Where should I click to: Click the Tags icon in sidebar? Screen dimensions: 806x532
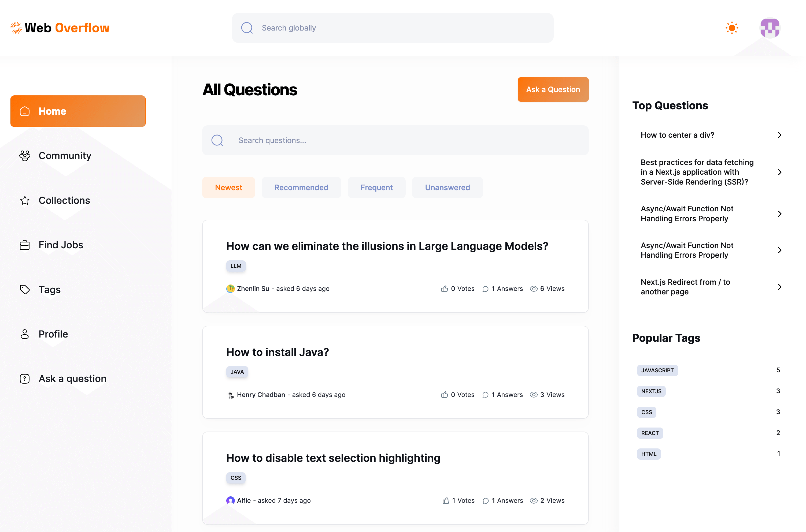coord(25,289)
